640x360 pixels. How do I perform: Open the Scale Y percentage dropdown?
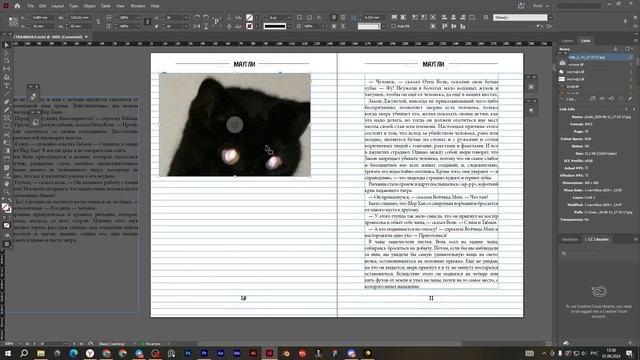point(138,26)
